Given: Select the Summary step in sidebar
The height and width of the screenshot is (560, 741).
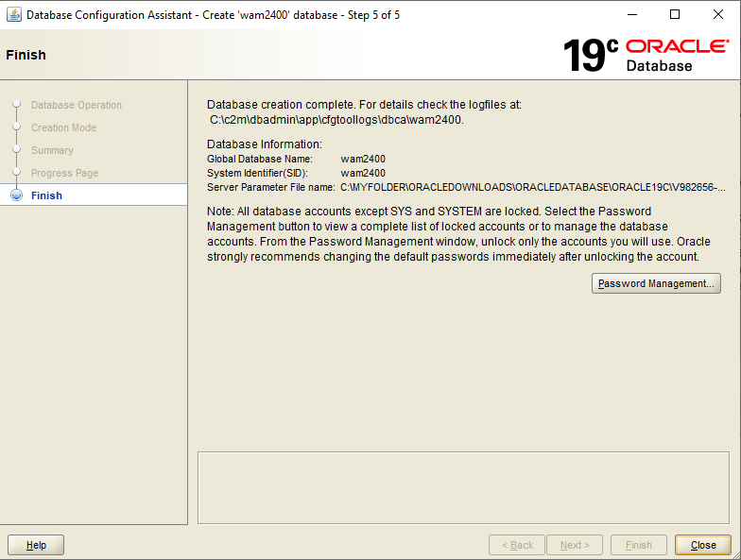Looking at the screenshot, I should 53,150.
